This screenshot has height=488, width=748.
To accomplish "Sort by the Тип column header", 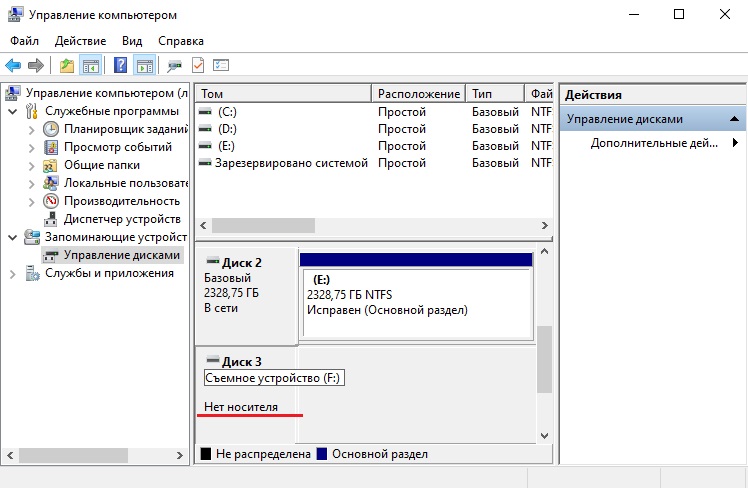I will (x=495, y=93).
